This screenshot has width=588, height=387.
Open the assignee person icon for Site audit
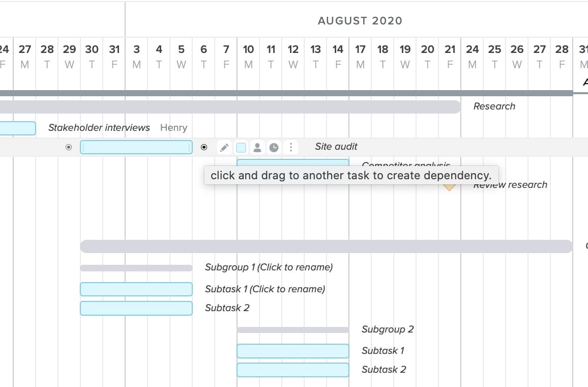(x=258, y=147)
